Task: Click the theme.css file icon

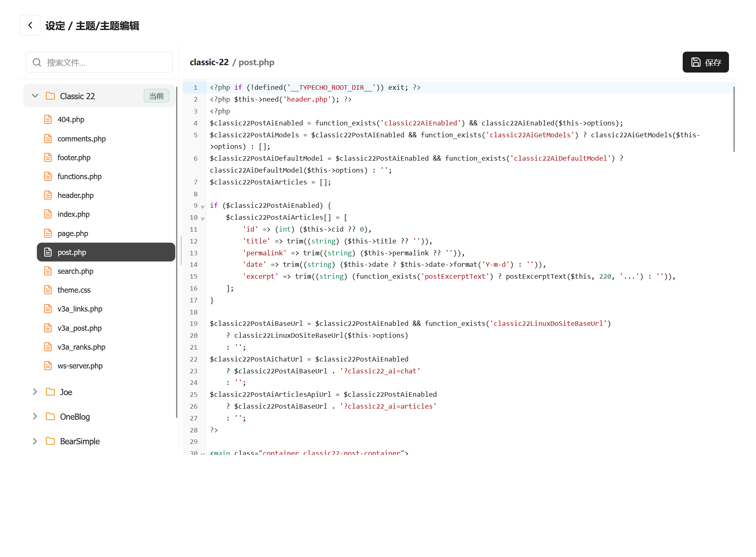Action: 48,290
